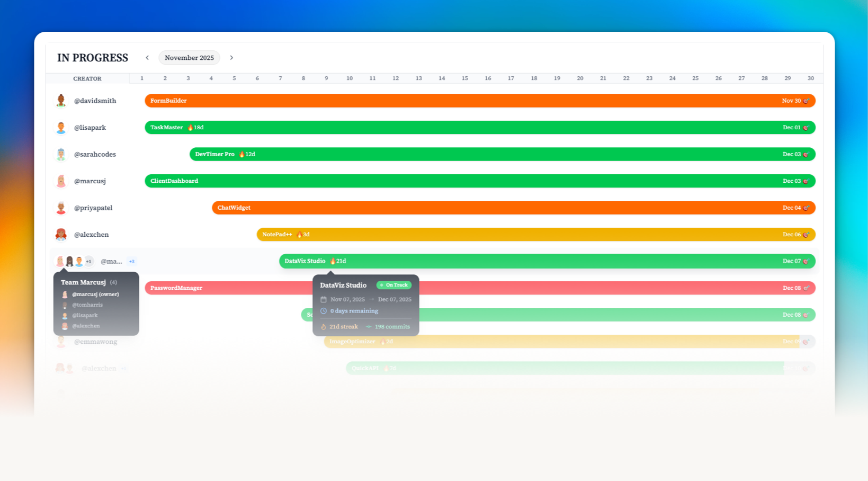The height and width of the screenshot is (481, 868).
Task: Click the fire icon beside '21d streak' in tooltip
Action: (324, 326)
